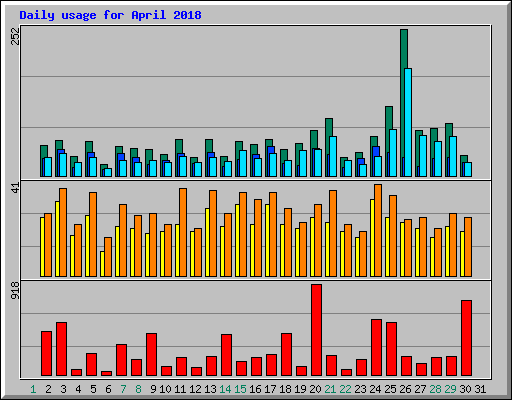Select green day label 15
The image size is (512, 400).
pyautogui.click(x=240, y=389)
